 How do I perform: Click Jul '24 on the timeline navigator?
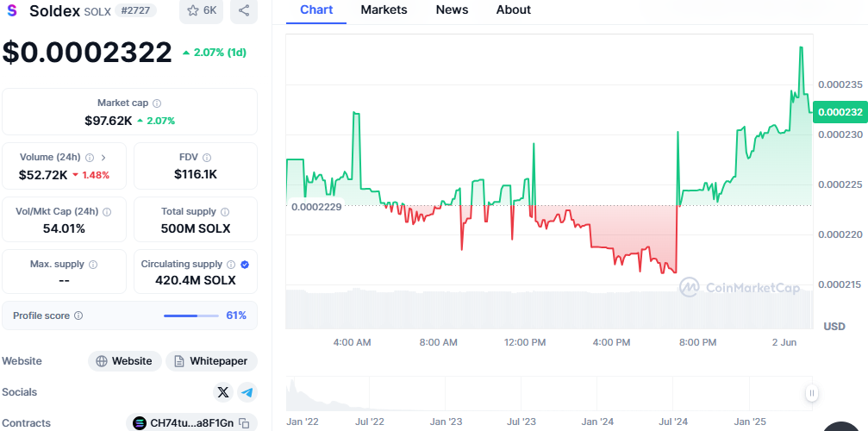[x=674, y=422]
